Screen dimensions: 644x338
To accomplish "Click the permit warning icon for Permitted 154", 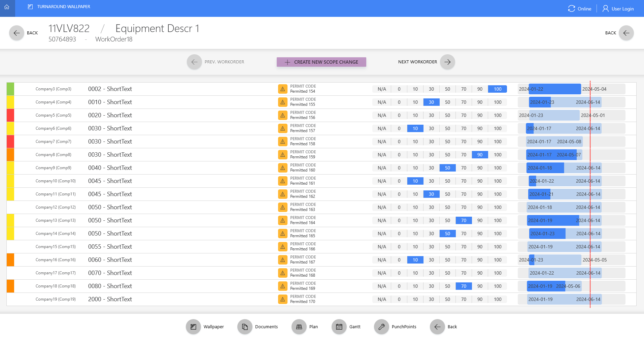I will [x=282, y=89].
